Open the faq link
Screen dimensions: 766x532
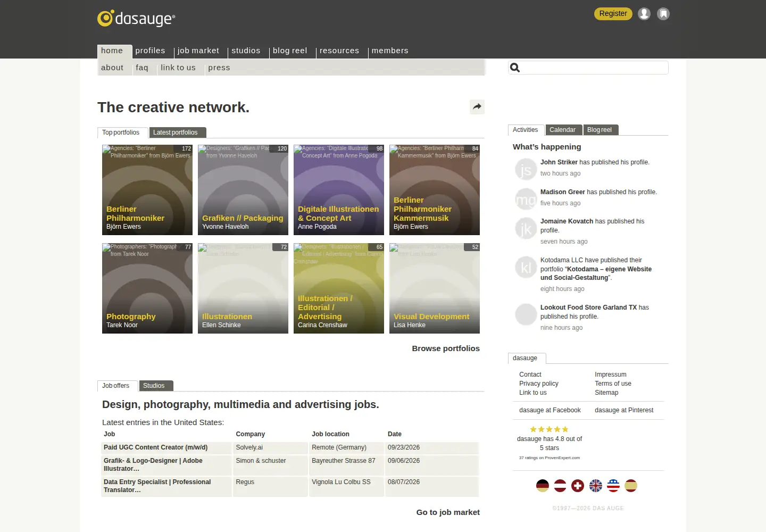pyautogui.click(x=142, y=68)
